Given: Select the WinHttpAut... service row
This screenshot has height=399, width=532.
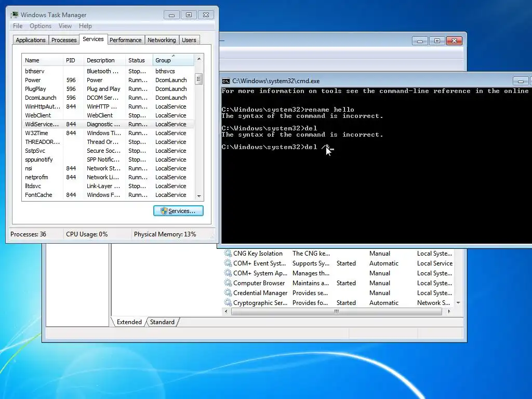Looking at the screenshot, I should (108, 107).
